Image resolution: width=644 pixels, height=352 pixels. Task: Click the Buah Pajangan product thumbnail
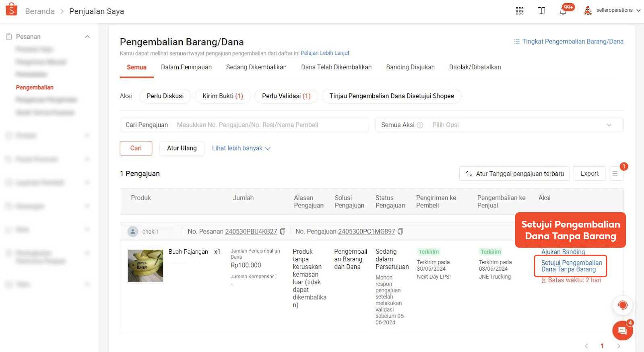[x=145, y=265]
